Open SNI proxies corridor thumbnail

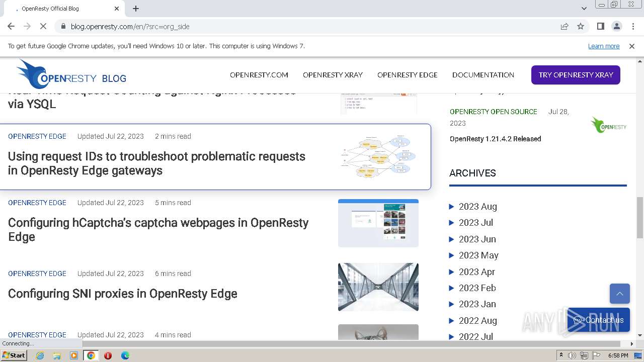[378, 287]
